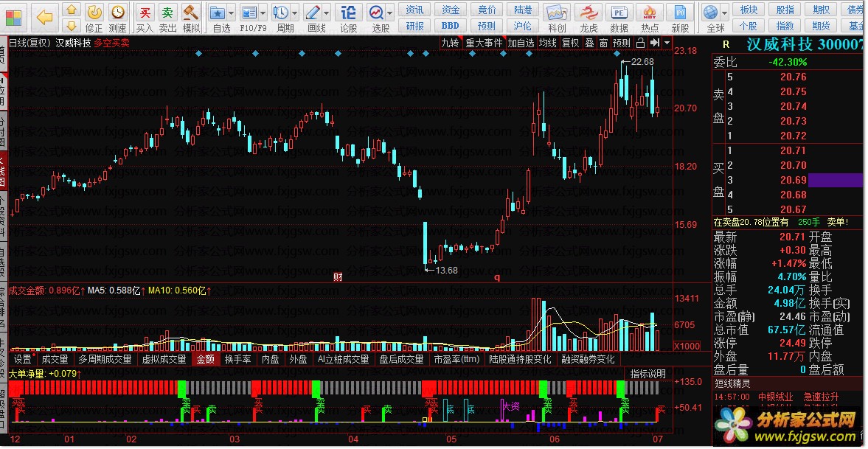868x449 pixels.
Task: Open chart toolbar dropdown triangle
Action: 667,43
